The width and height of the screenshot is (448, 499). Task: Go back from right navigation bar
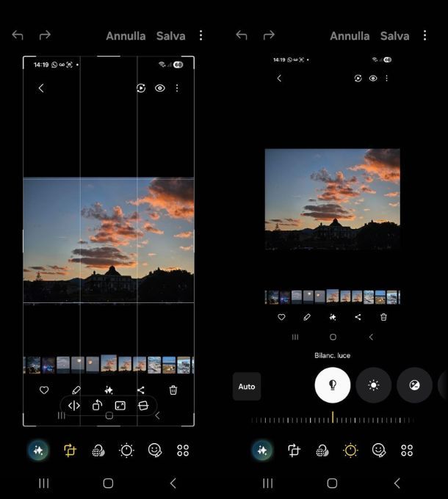397,483
